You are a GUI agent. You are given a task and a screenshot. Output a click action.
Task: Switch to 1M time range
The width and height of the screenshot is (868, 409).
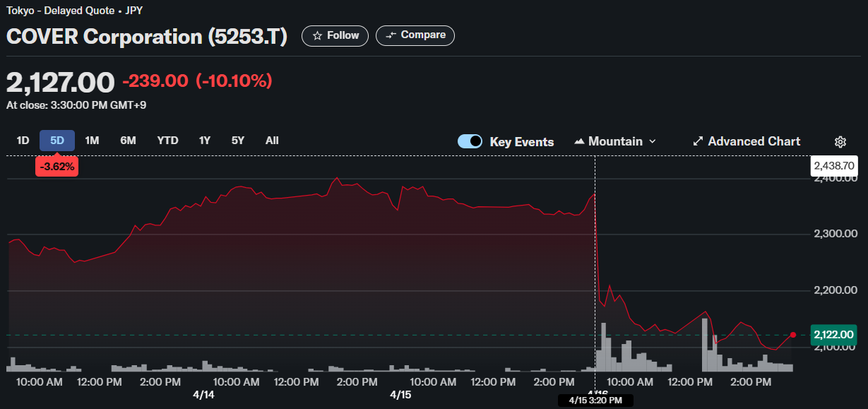coord(92,141)
